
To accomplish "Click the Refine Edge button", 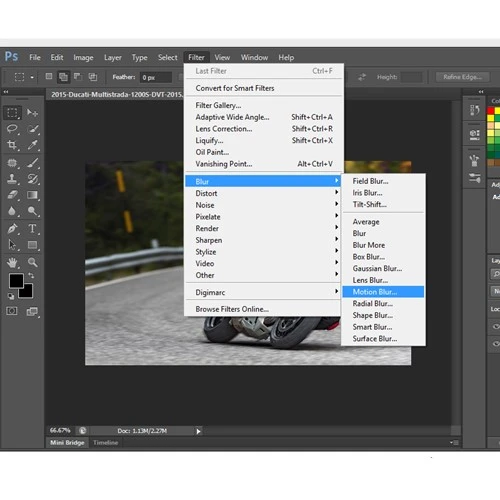I will pyautogui.click(x=462, y=77).
